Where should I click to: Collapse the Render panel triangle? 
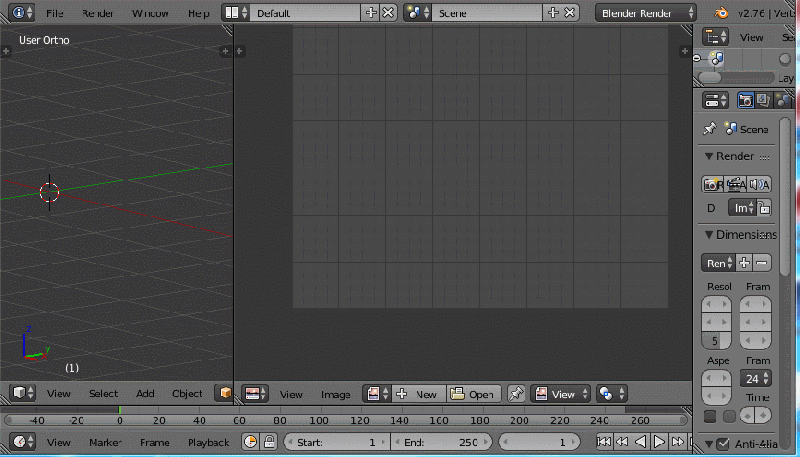[709, 156]
